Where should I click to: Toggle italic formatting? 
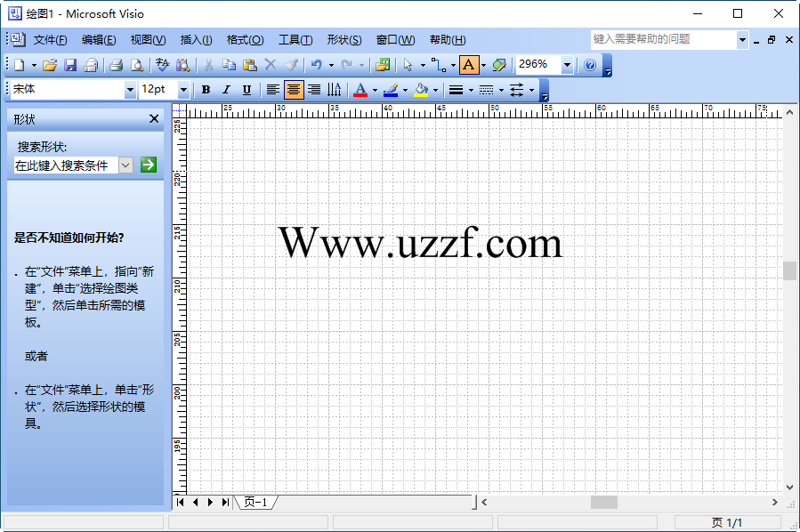point(224,89)
